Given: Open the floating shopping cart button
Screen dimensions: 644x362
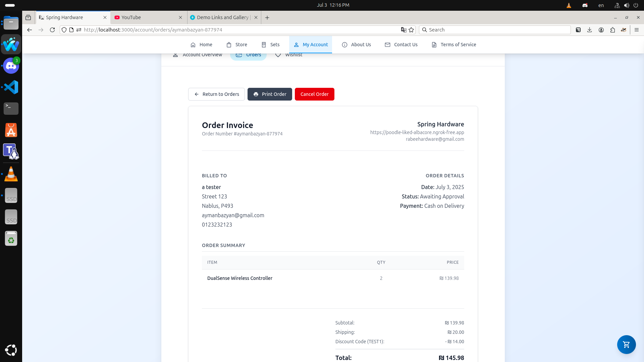Looking at the screenshot, I should pos(626,345).
